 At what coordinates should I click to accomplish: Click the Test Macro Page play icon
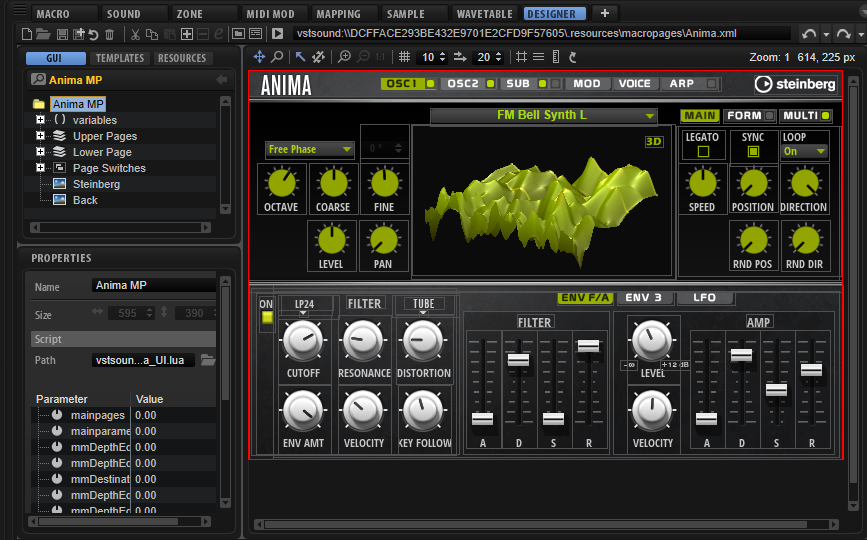click(278, 34)
